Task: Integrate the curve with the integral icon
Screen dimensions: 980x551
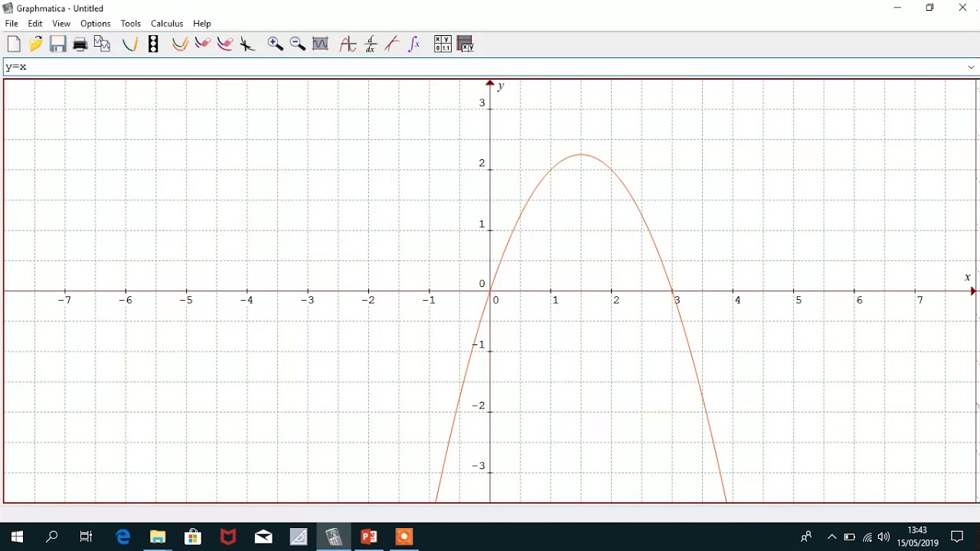Action: (414, 44)
